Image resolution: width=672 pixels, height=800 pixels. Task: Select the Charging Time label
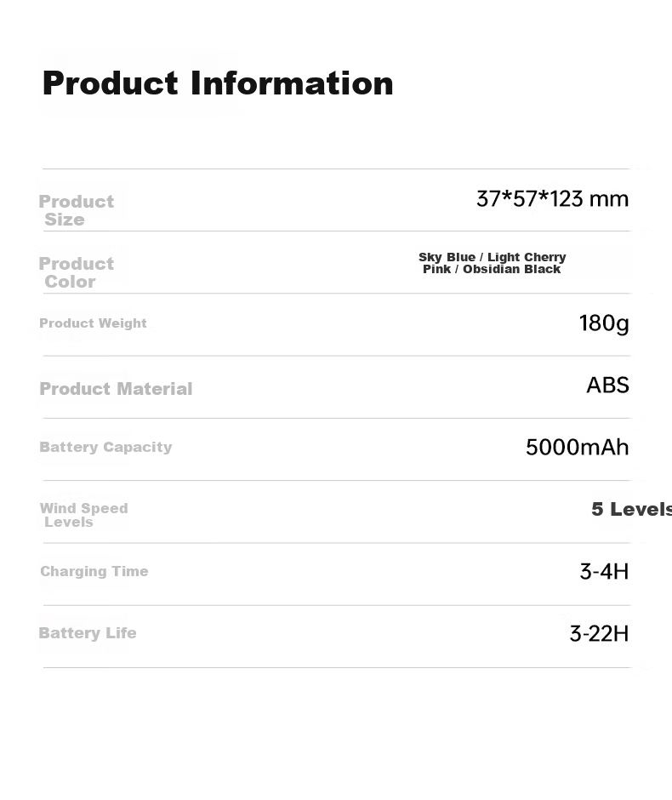point(94,571)
